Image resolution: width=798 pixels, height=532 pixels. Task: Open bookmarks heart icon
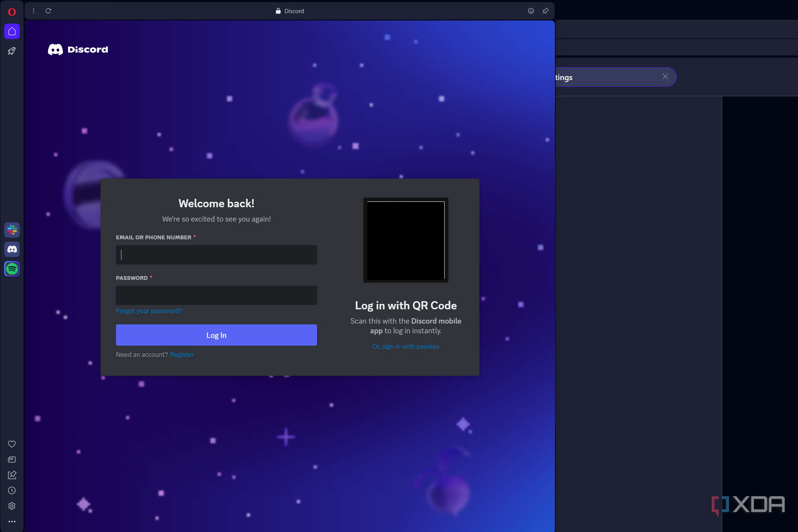[x=12, y=444]
